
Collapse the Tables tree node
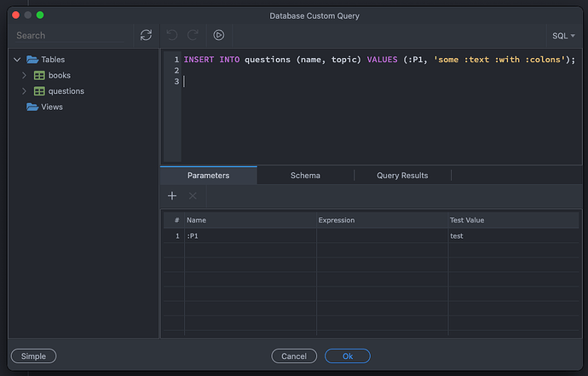[x=17, y=60]
